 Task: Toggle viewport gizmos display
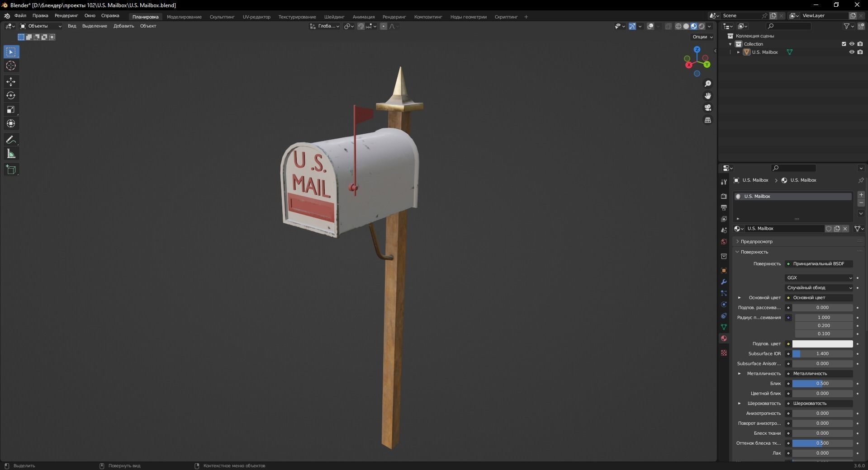pos(632,26)
